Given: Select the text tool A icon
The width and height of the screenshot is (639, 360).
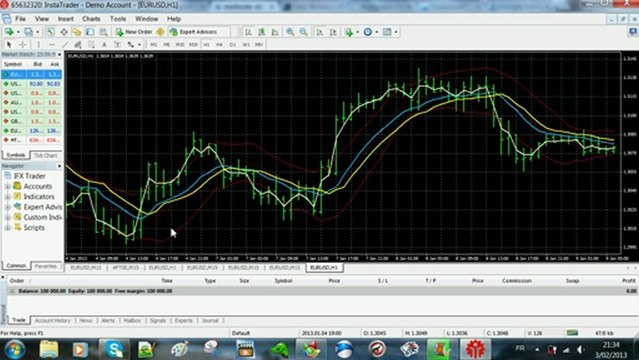Looking at the screenshot, I should (104, 44).
